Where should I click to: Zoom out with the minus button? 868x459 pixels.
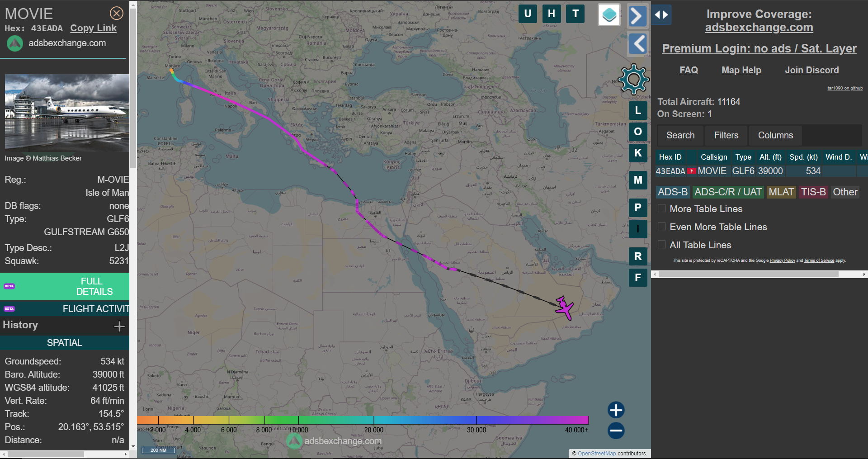point(616,431)
